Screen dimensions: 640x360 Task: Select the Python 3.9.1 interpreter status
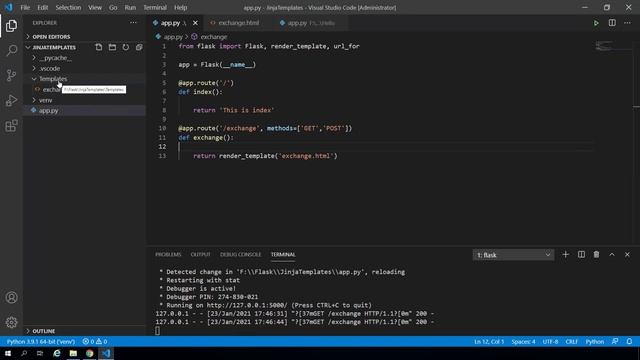click(41, 341)
